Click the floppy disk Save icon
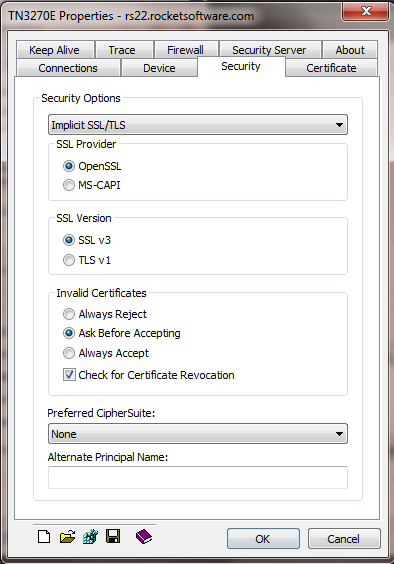The image size is (394, 564). (x=113, y=536)
